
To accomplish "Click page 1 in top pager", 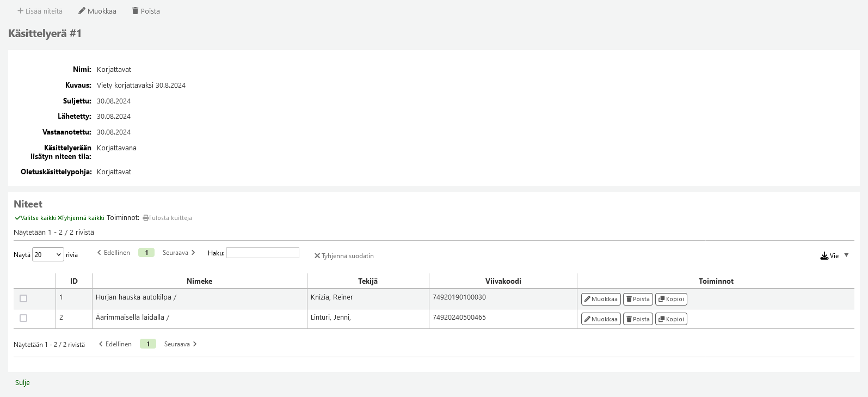I will 146,253.
